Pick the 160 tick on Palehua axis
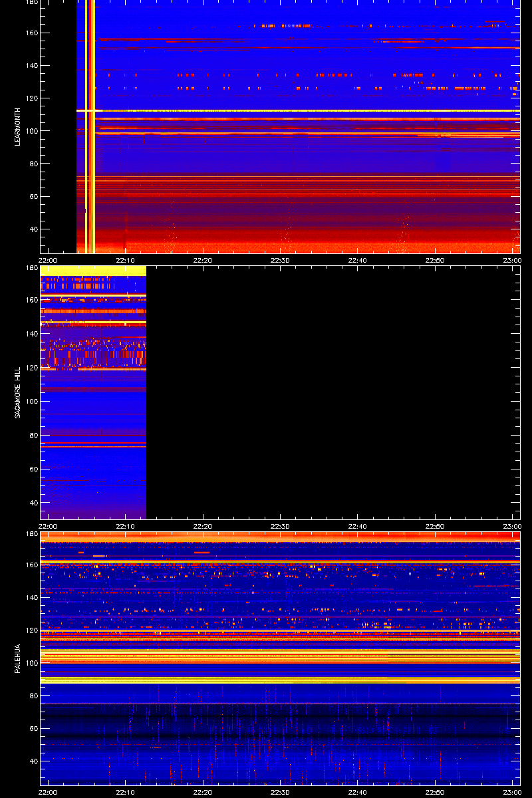532x798 pixels. click(31, 565)
